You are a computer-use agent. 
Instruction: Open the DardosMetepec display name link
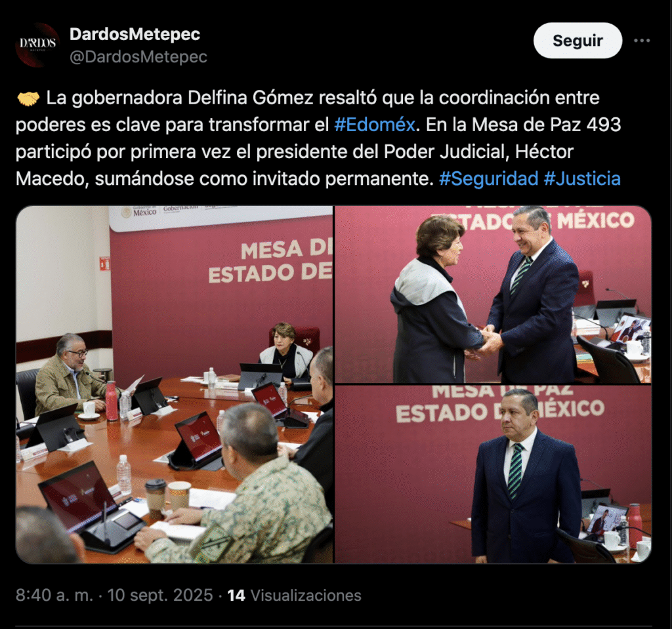click(x=135, y=34)
